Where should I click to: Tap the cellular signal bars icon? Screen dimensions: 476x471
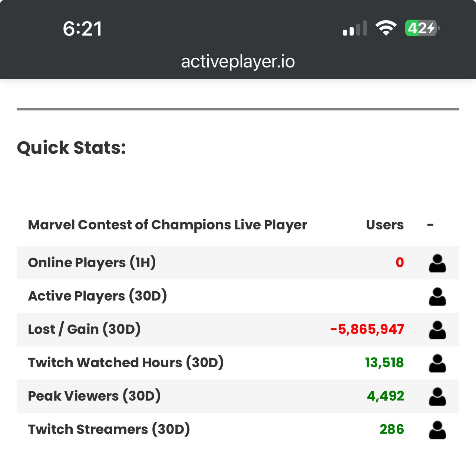355,28
